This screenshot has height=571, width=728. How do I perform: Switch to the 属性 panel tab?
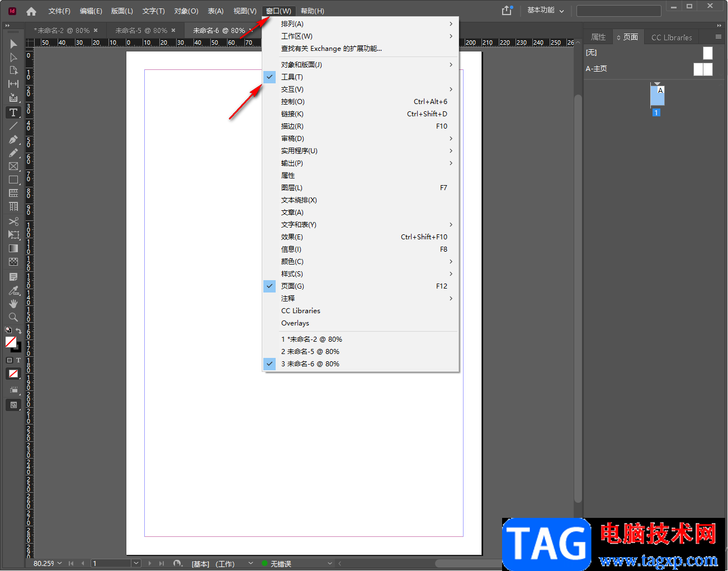pos(598,37)
